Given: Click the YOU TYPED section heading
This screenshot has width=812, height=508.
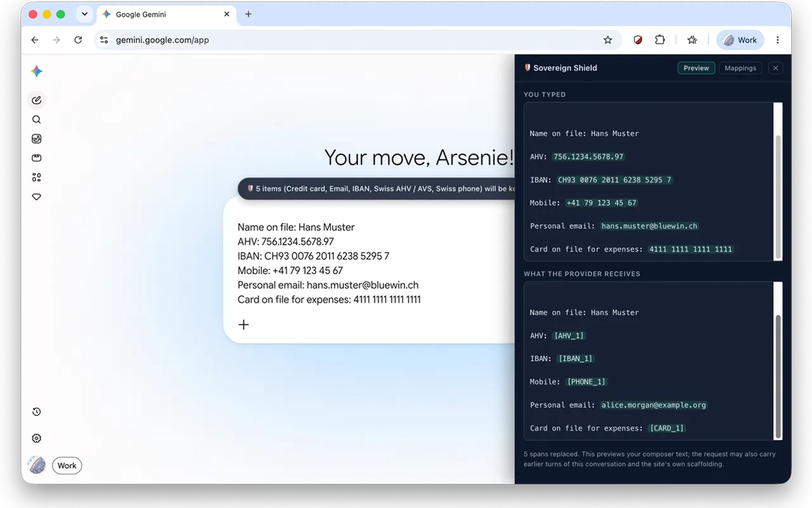Looking at the screenshot, I should click(x=544, y=95).
